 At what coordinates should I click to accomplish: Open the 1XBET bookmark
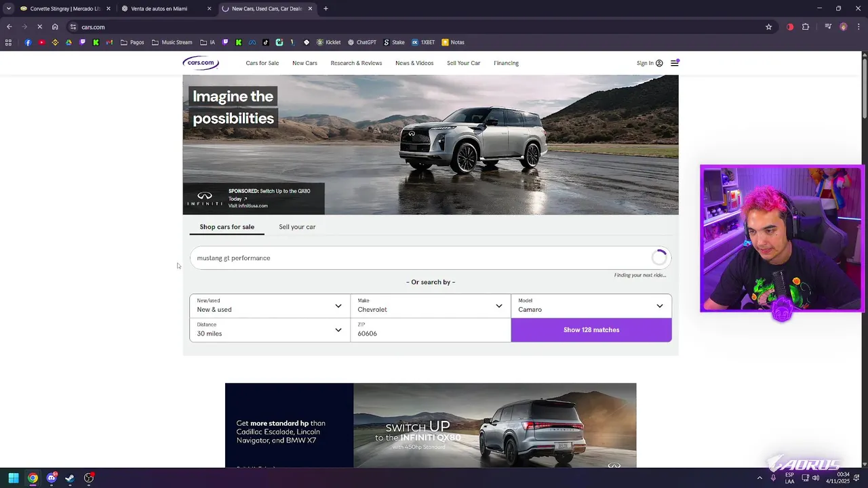(x=423, y=42)
